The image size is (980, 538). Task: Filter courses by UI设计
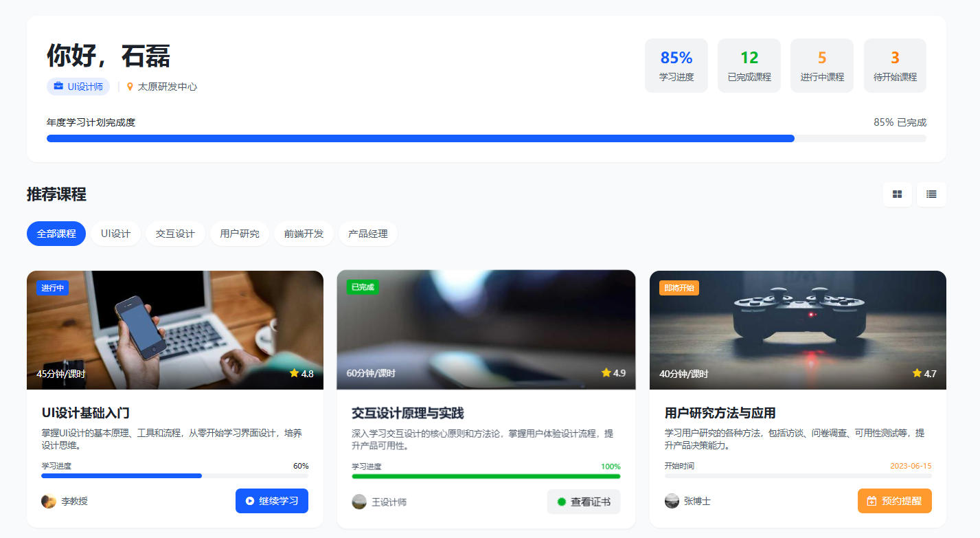point(115,234)
